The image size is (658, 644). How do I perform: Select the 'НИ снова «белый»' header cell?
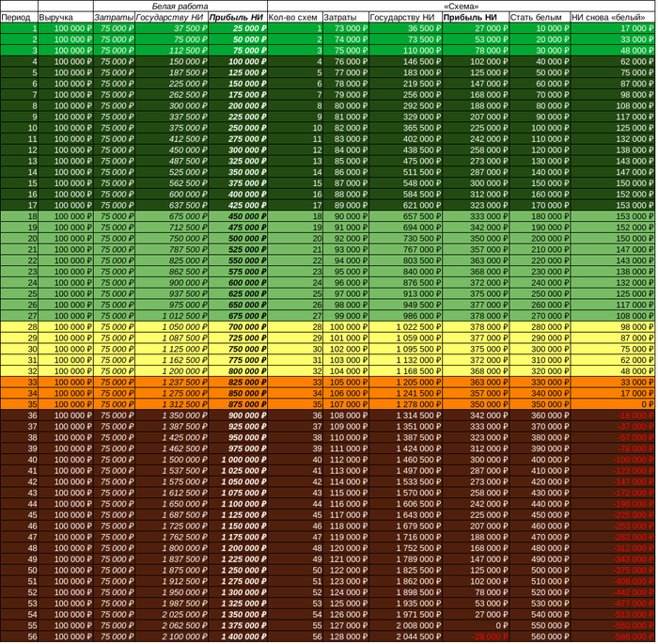tap(612, 17)
